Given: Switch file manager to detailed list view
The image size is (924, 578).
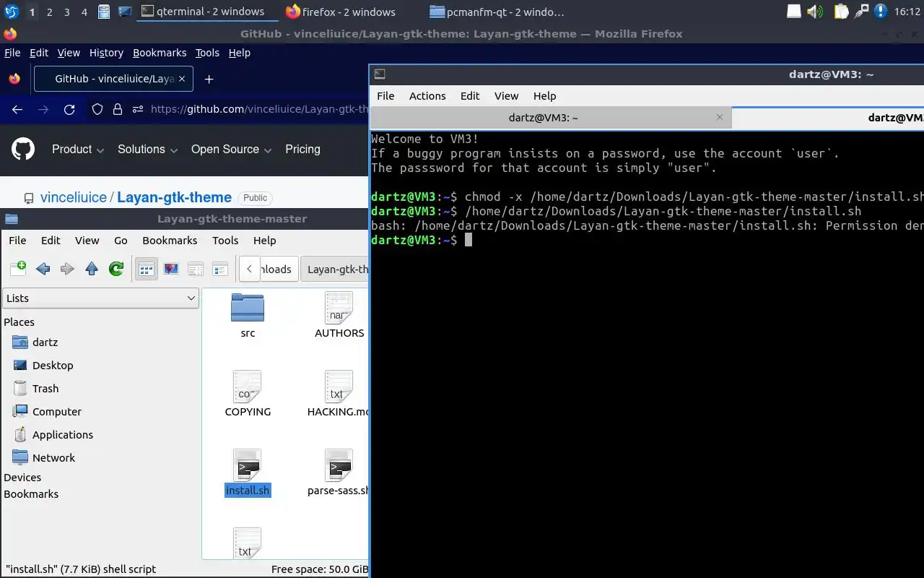Looking at the screenshot, I should pyautogui.click(x=220, y=269).
